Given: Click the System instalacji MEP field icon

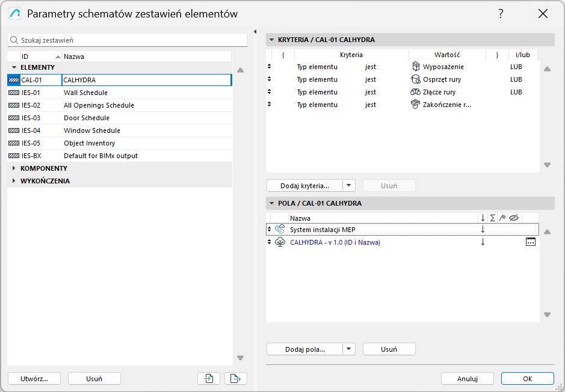Looking at the screenshot, I should pyautogui.click(x=279, y=229).
